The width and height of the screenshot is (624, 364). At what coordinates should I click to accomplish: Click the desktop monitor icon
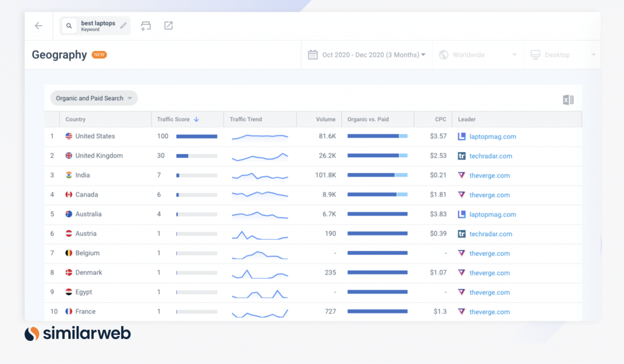point(536,55)
